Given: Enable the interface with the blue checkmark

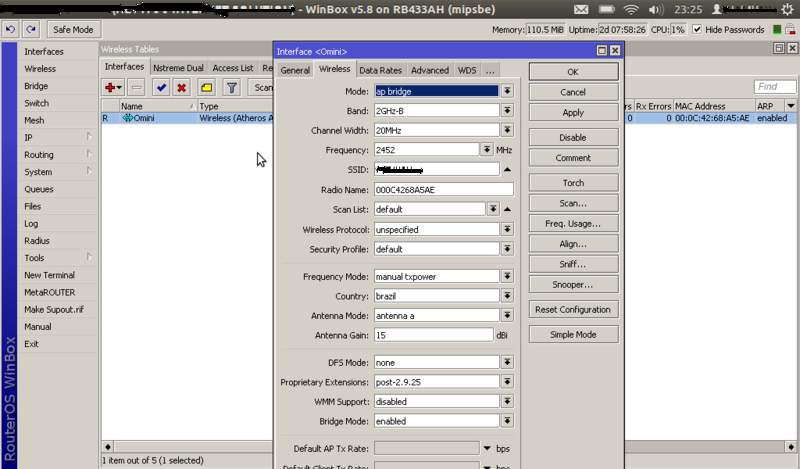Looking at the screenshot, I should [x=161, y=88].
